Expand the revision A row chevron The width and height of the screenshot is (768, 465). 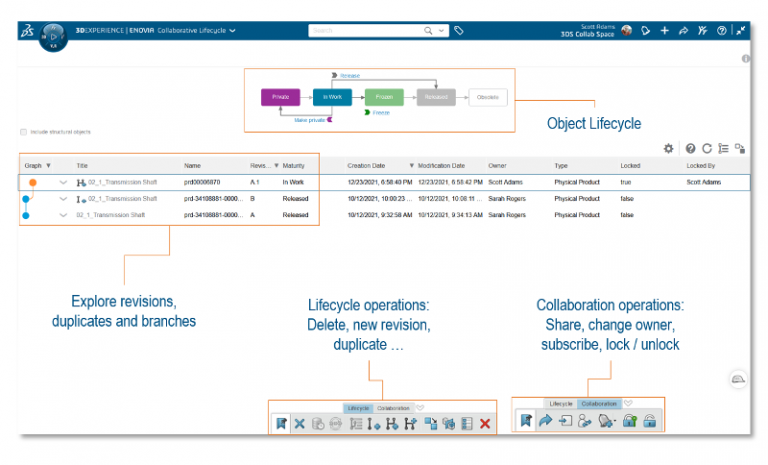tap(63, 215)
